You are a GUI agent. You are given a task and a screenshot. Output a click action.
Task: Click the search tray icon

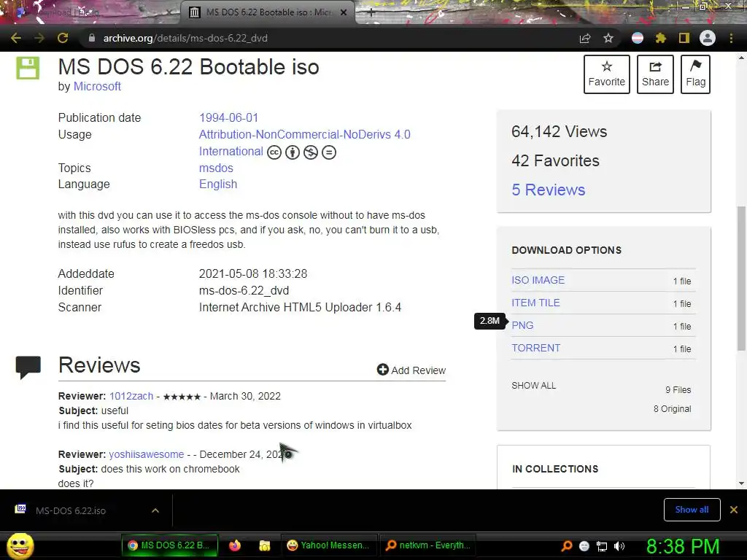(567, 545)
